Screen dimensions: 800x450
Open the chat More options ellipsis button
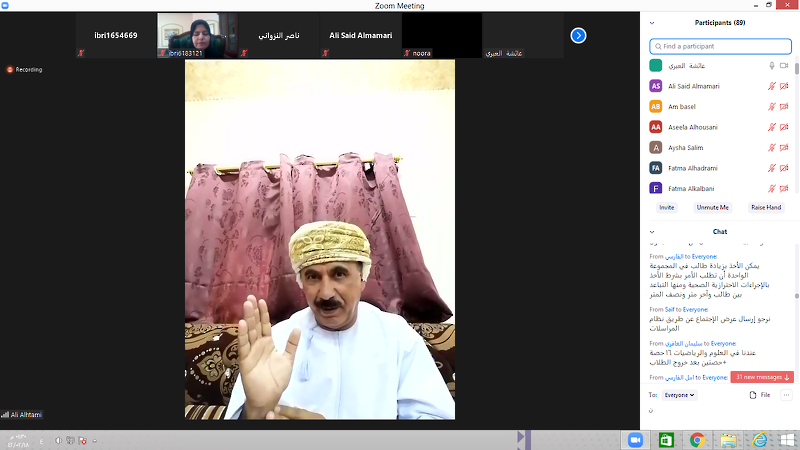(x=787, y=395)
